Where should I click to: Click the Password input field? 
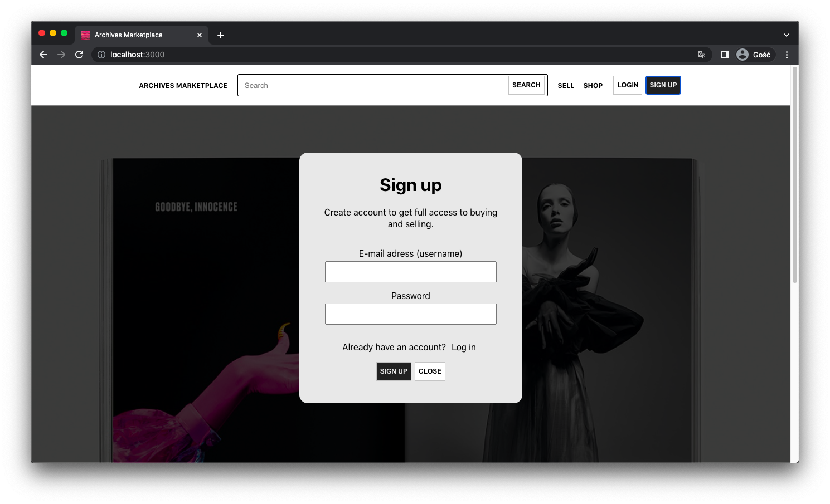pos(410,314)
